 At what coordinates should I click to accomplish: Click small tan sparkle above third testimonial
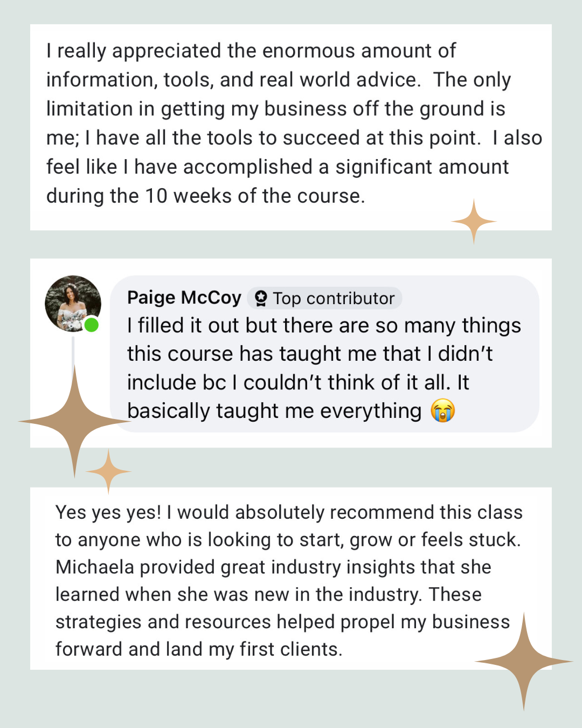(x=108, y=471)
